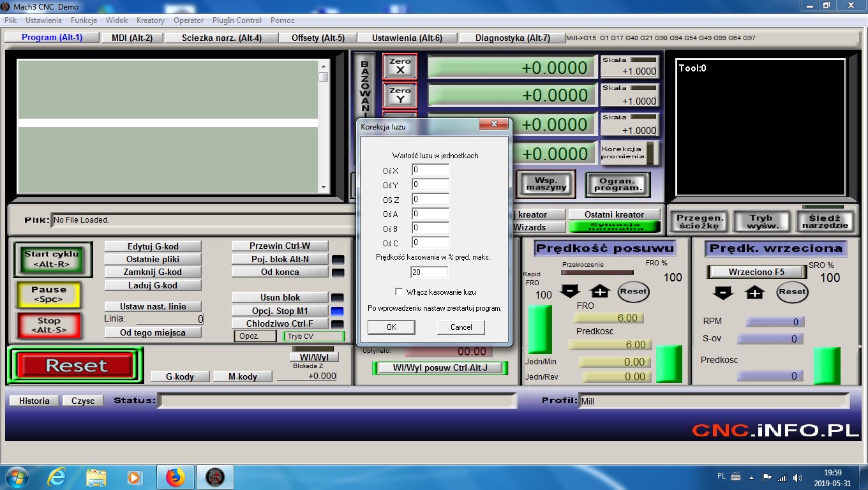Open the Action Center flag icon

tap(768, 477)
